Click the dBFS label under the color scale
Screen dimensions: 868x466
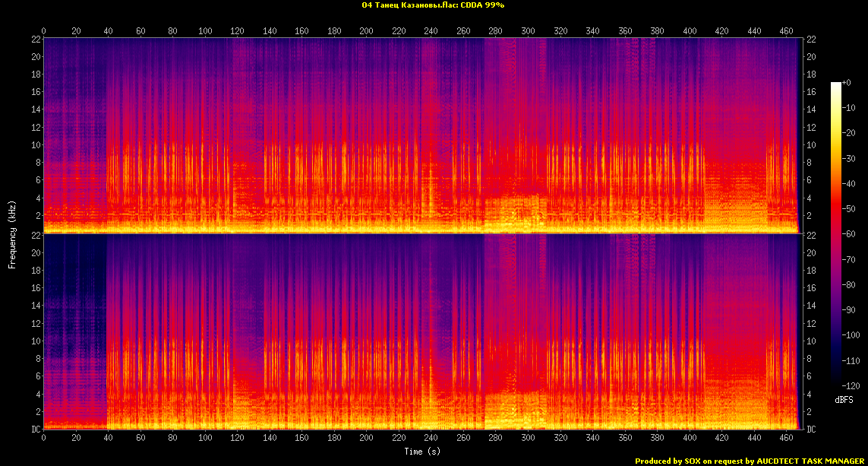coord(844,399)
